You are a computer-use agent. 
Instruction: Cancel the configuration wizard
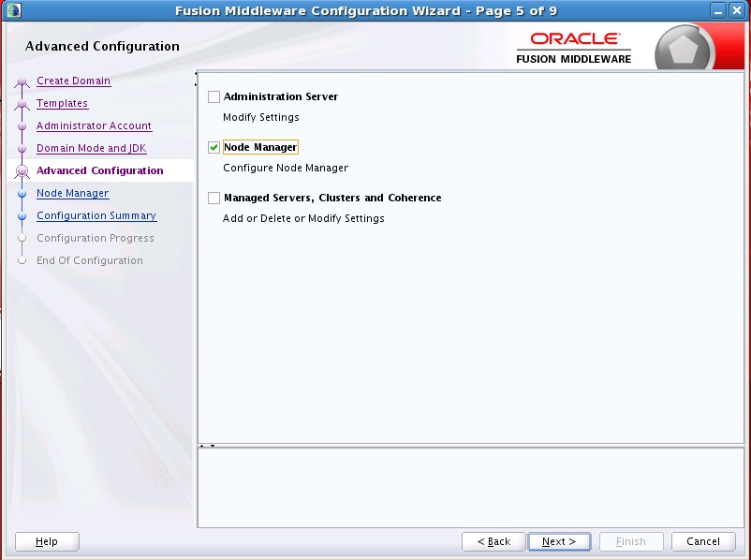(703, 542)
